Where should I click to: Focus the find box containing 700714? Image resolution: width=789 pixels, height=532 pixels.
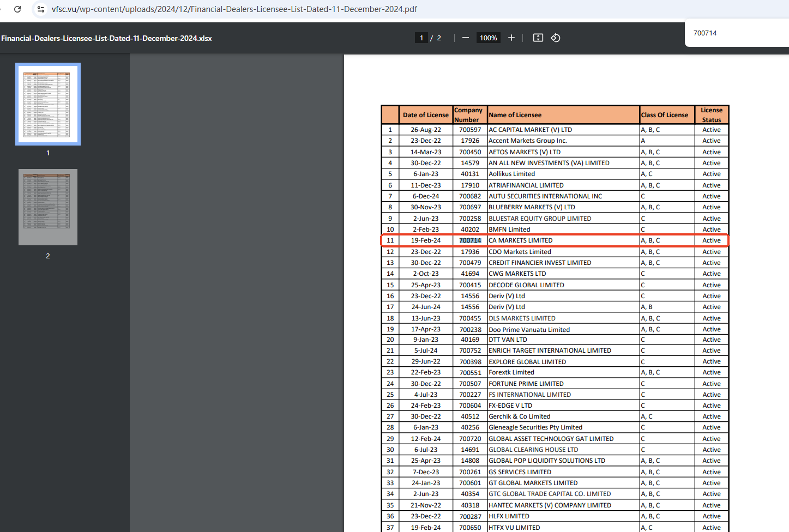pyautogui.click(x=731, y=33)
